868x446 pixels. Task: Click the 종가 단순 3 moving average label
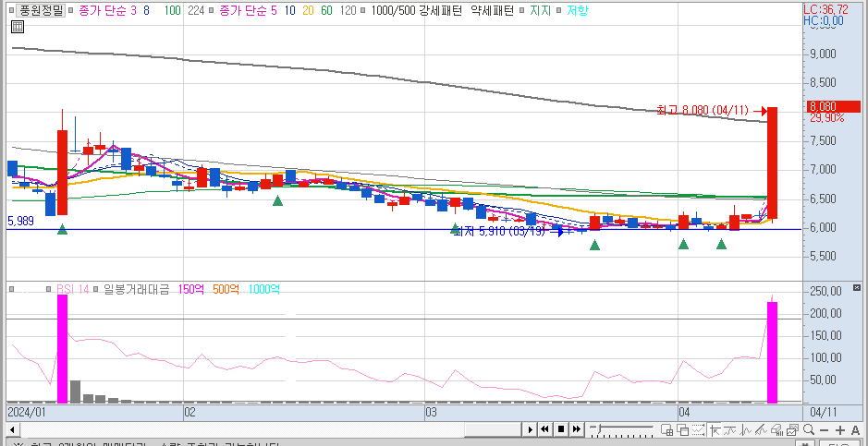pyautogui.click(x=107, y=10)
